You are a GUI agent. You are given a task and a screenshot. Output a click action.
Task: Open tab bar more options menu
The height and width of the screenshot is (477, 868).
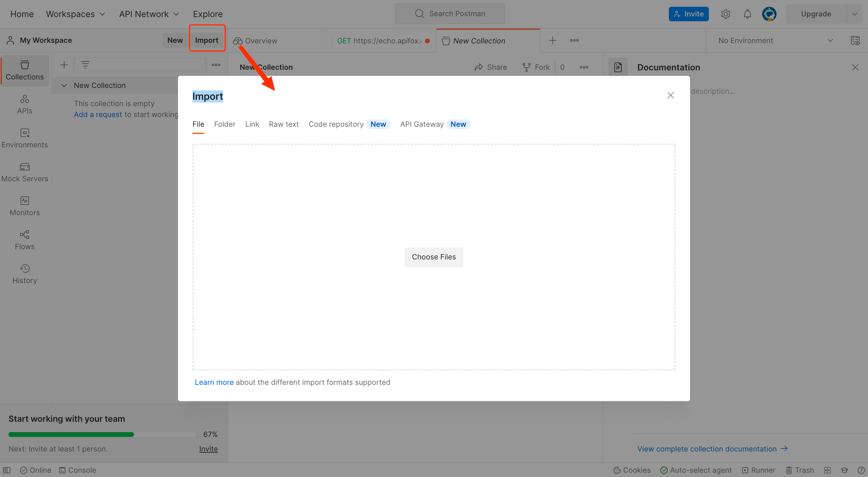click(x=575, y=40)
